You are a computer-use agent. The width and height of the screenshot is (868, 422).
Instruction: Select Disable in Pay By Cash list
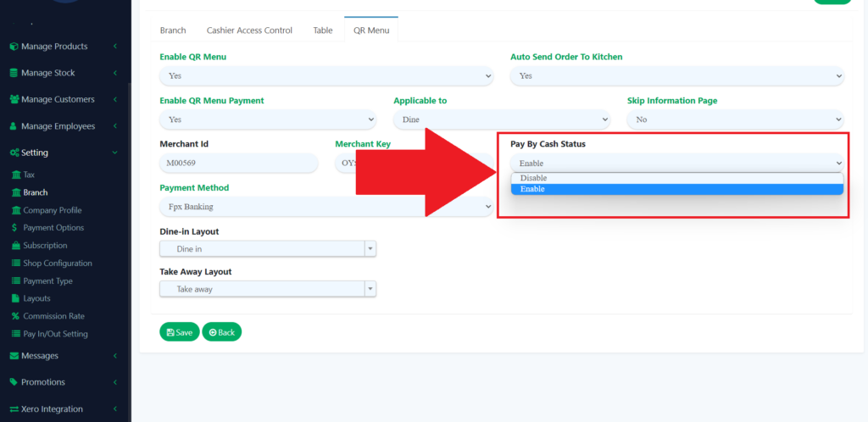(533, 178)
